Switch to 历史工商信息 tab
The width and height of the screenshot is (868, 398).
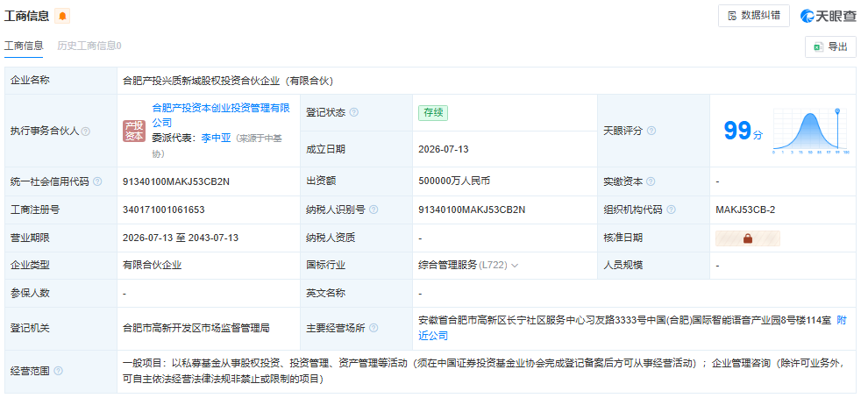click(89, 46)
